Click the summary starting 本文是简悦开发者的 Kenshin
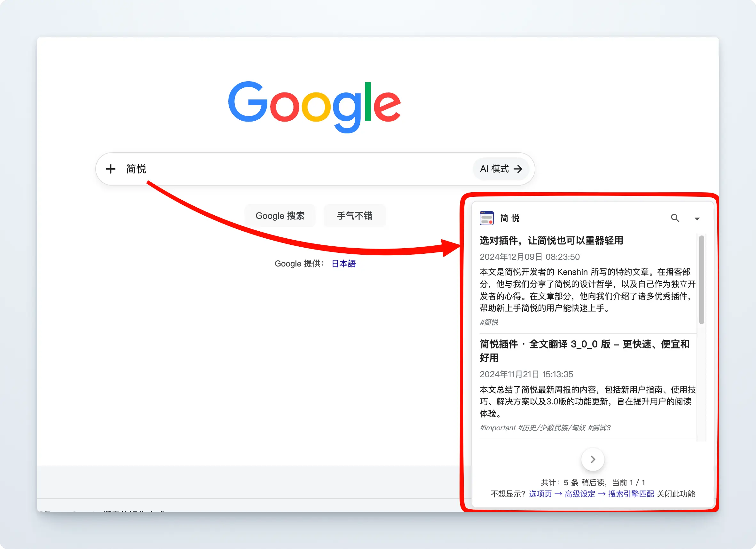 (588, 290)
